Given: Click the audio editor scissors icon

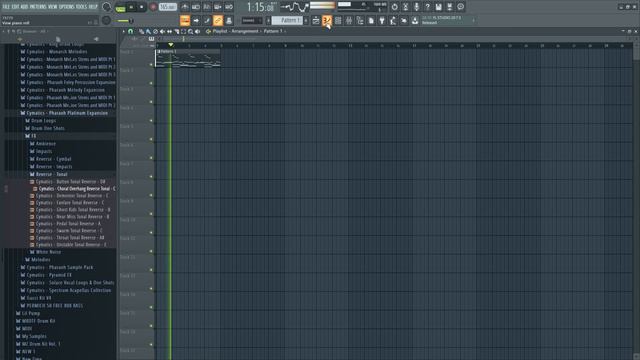Looking at the screenshot, I should (405, 7).
